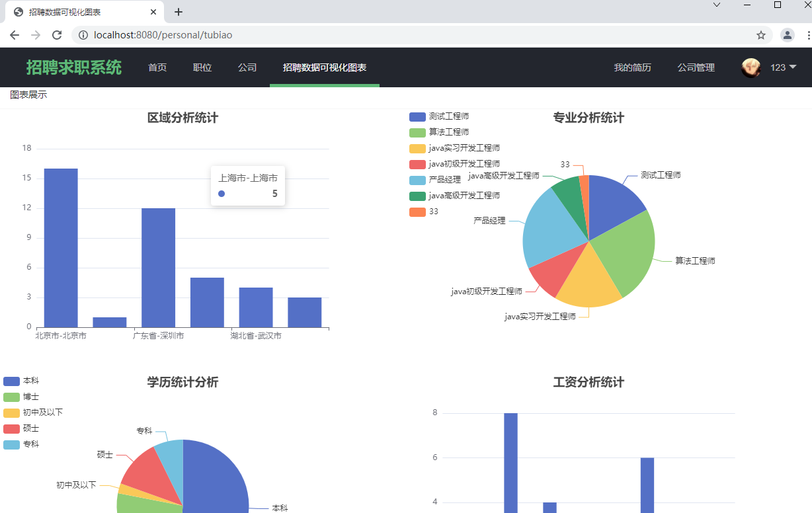The height and width of the screenshot is (513, 812).
Task: Toggle 算法工程师 legend item
Action: click(439, 132)
